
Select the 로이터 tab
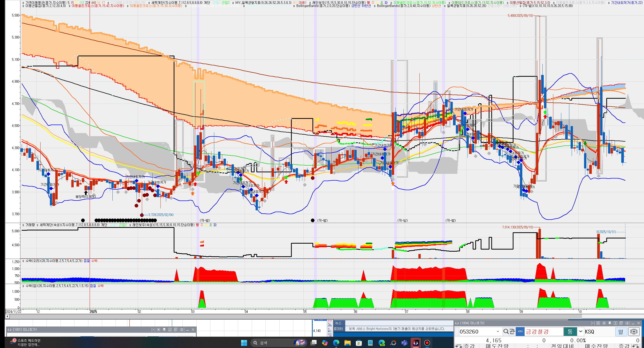[x=338, y=329]
